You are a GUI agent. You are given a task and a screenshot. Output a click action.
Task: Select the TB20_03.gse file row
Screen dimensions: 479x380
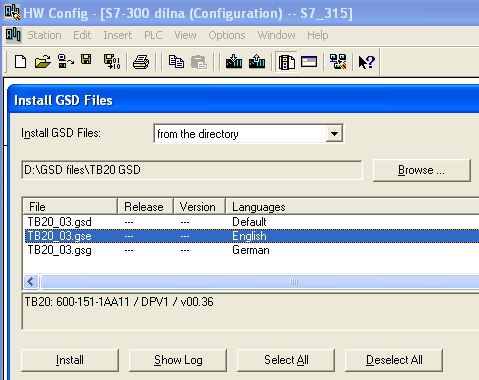252,236
